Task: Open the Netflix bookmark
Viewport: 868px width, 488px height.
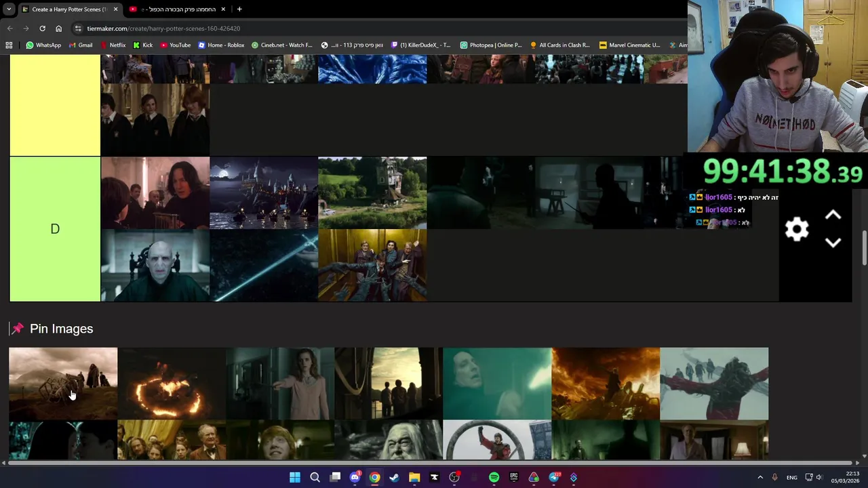Action: [x=113, y=45]
